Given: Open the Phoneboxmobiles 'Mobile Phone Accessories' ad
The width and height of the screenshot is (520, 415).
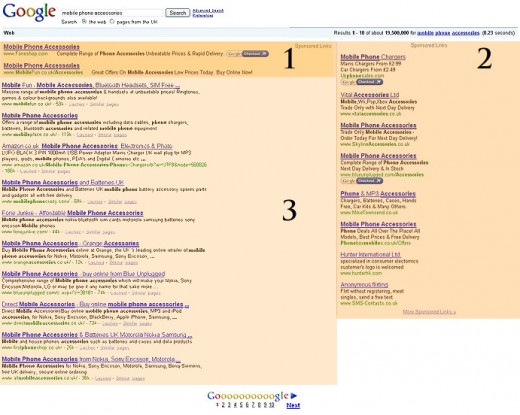Looking at the screenshot, I should tap(378, 224).
